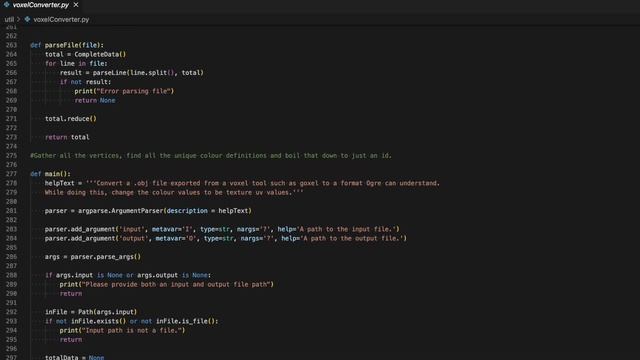
Task: Click the 'output' add_argument line
Action: (226, 238)
